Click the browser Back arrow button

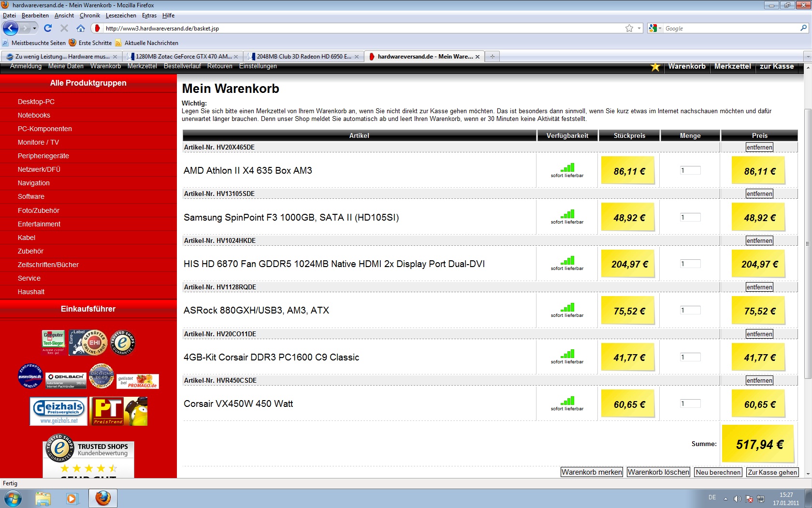pyautogui.click(x=11, y=29)
